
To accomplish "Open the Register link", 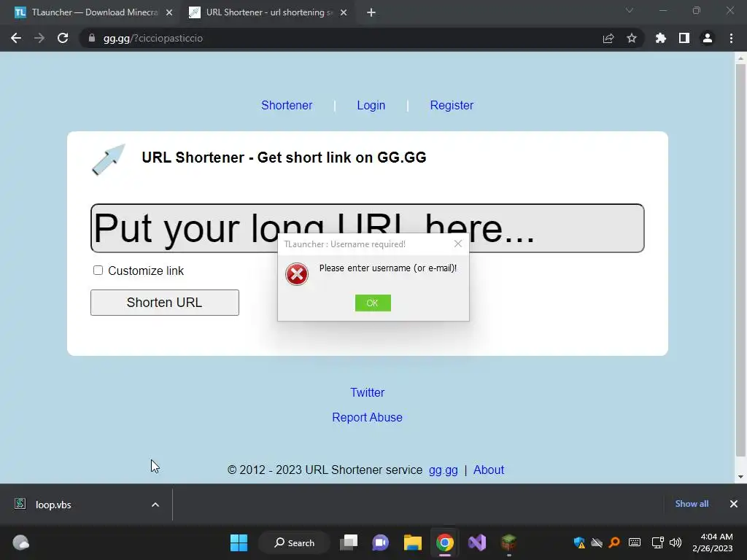I will coord(452,105).
